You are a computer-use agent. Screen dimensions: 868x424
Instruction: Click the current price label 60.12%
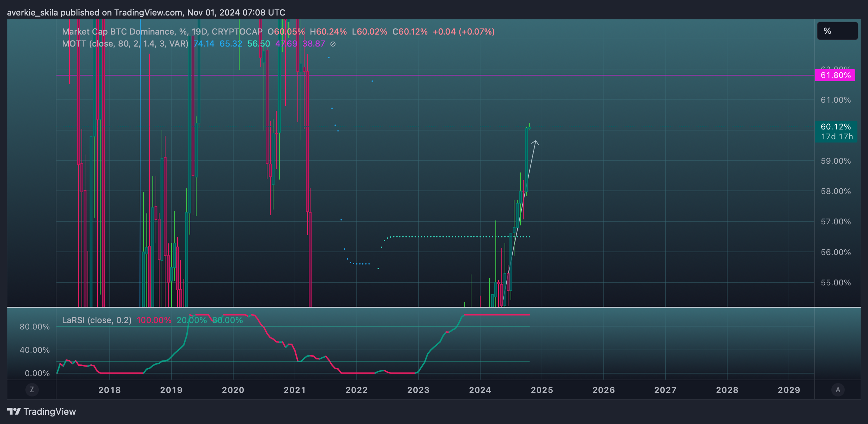point(836,127)
